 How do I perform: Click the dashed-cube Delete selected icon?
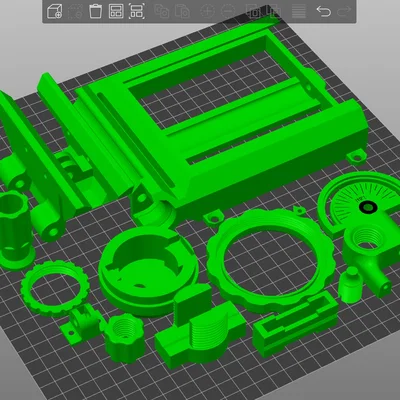click(75, 11)
